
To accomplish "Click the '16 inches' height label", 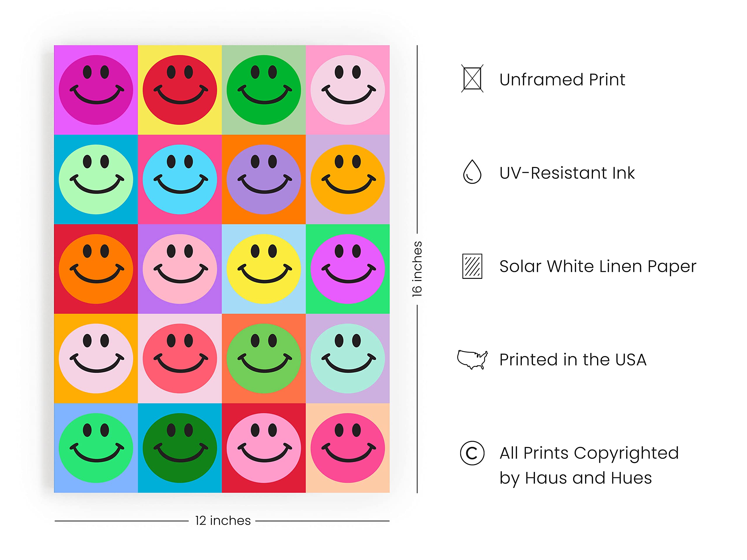I will (417, 269).
